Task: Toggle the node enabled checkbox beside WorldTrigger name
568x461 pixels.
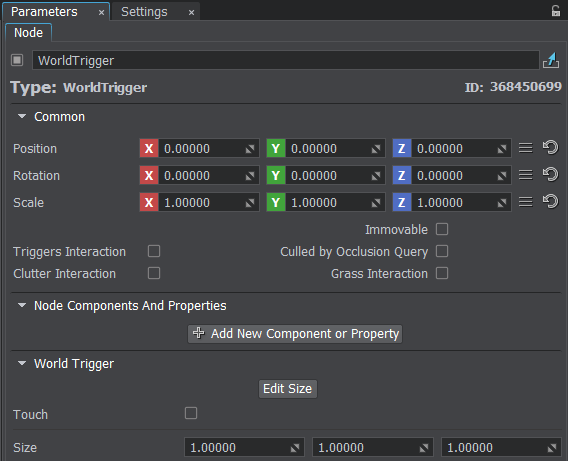Action: click(17, 60)
